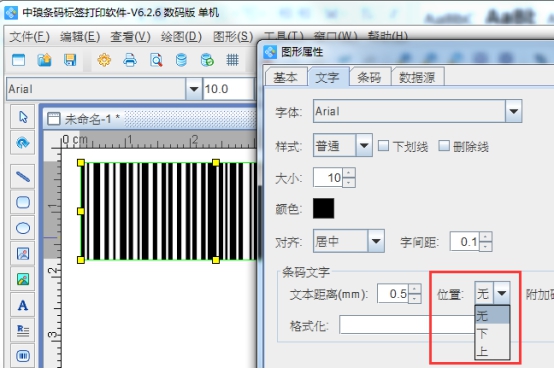Open the 图形(S) menu
Image resolution: width=554 pixels, height=369 pixels.
(x=233, y=37)
